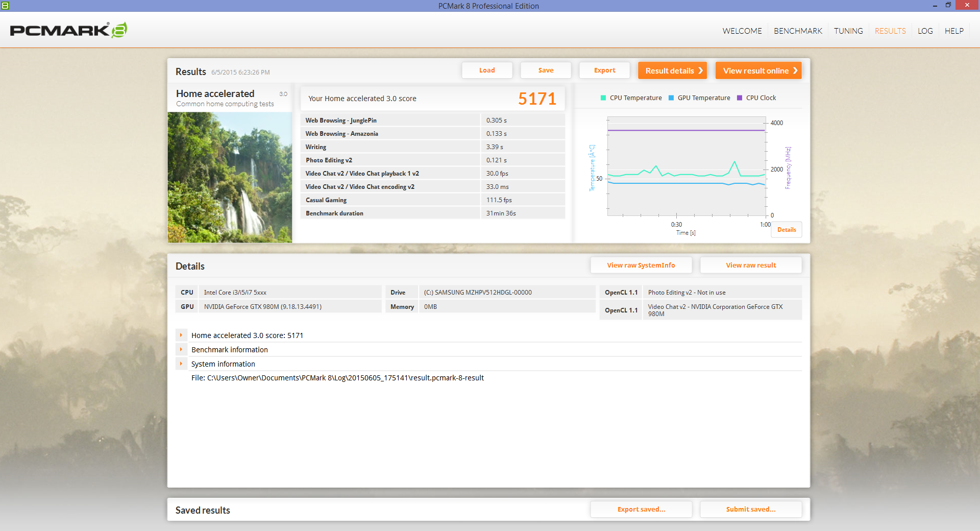Click View raw SystemInfo

coord(641,265)
